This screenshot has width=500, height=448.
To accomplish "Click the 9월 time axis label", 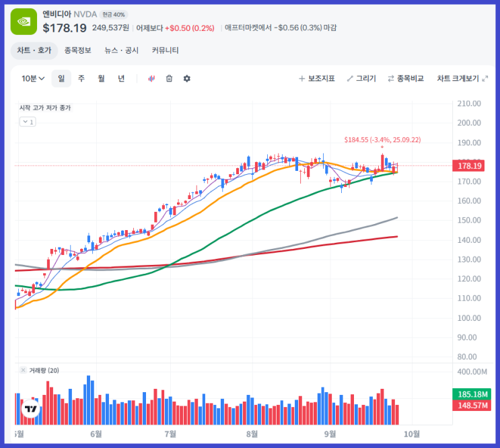I will click(x=330, y=434).
